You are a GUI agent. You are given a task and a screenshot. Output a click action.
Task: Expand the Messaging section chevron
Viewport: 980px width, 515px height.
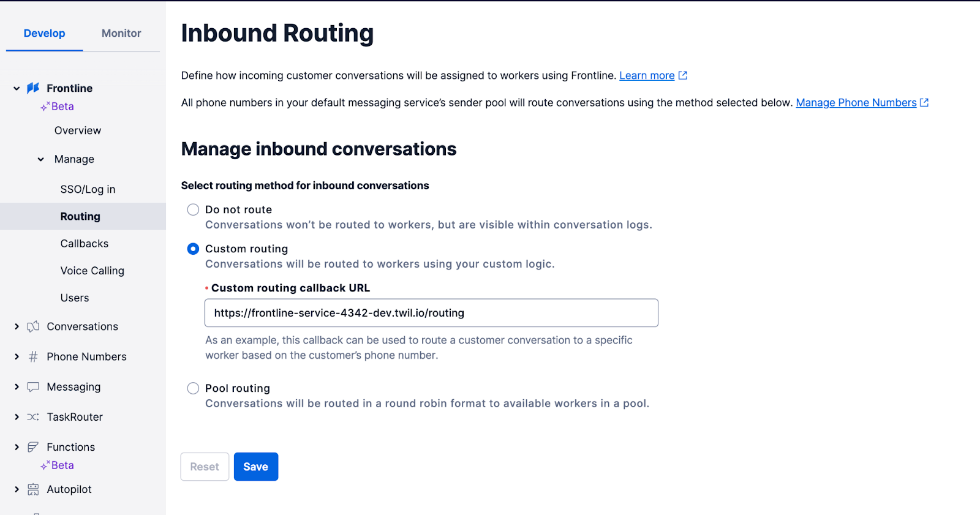click(x=17, y=387)
